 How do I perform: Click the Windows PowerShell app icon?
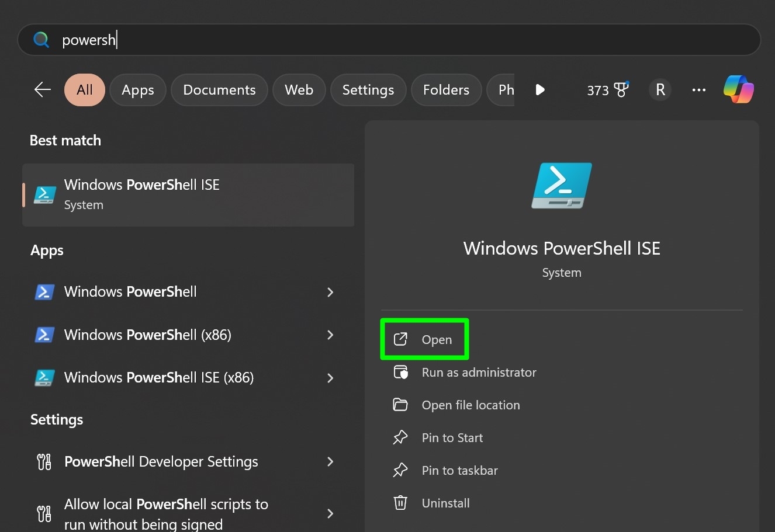point(45,291)
